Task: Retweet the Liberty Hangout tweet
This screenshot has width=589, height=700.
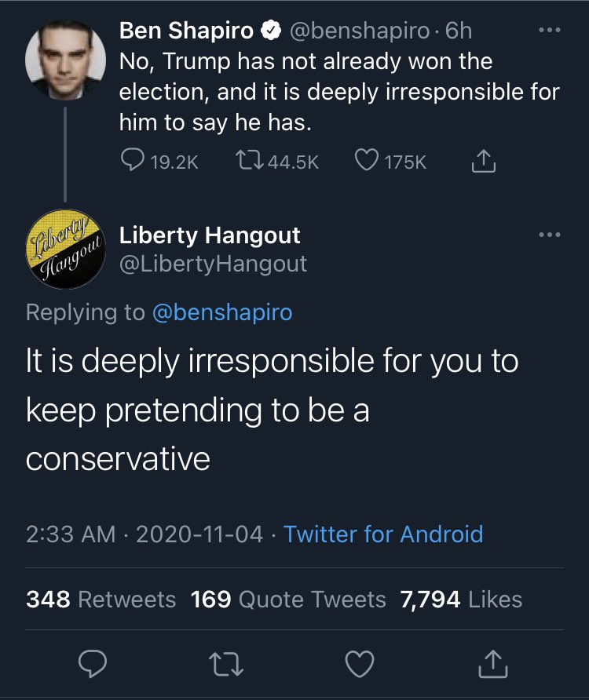Action: click(x=225, y=664)
